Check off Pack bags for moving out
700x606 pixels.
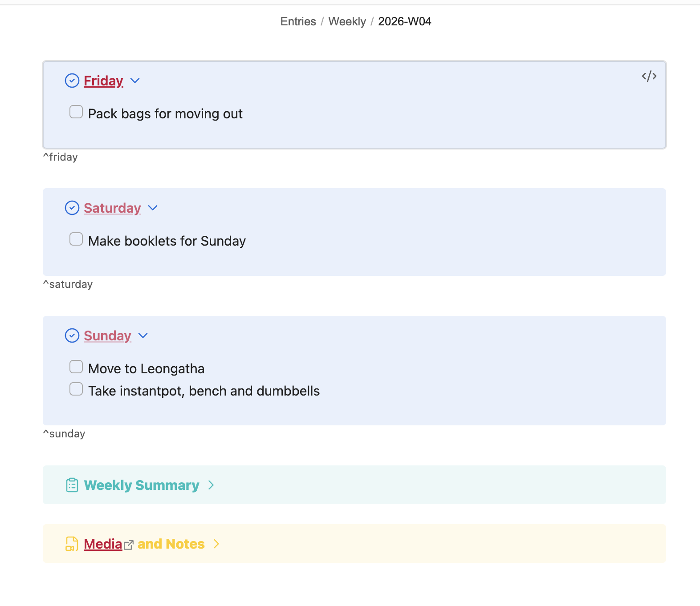pos(76,112)
